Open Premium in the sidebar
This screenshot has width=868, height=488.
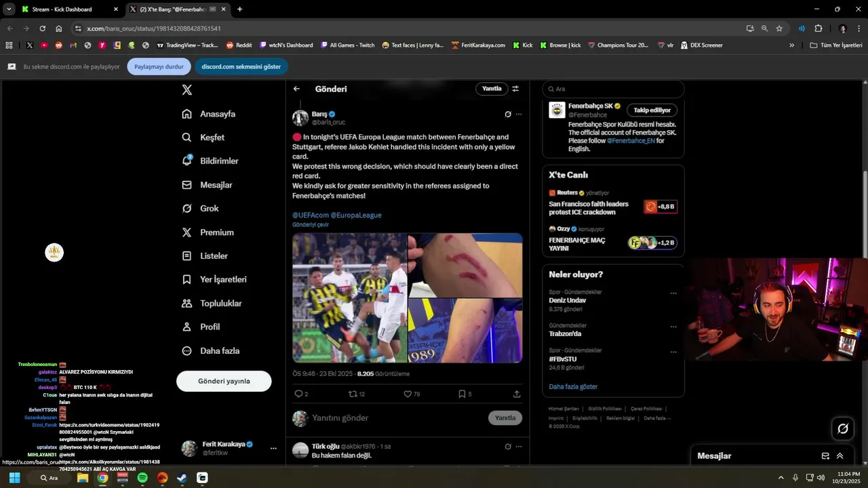[x=208, y=232]
